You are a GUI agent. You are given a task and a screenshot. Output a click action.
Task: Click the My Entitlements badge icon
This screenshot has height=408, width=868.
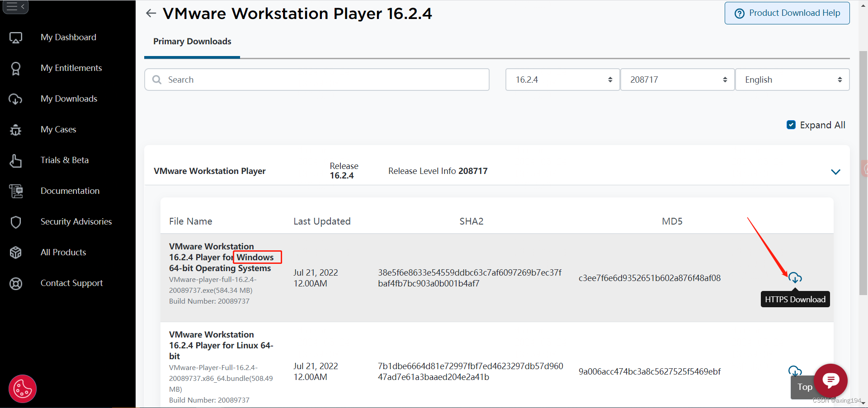tap(16, 68)
